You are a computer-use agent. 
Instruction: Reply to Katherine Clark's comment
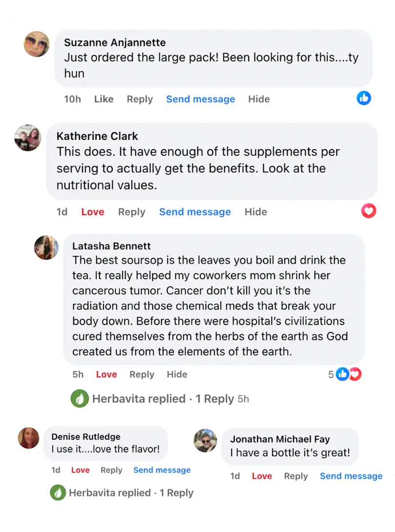[132, 212]
